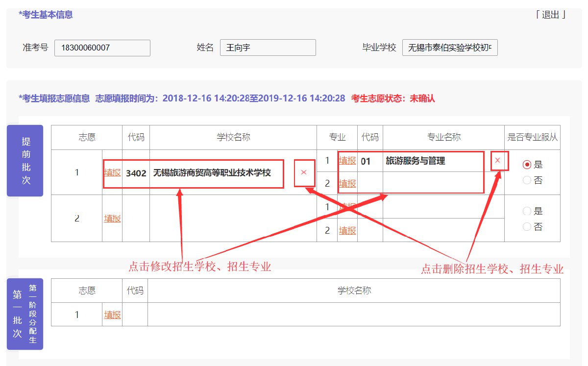Click 退出 to log out

pyautogui.click(x=550, y=15)
